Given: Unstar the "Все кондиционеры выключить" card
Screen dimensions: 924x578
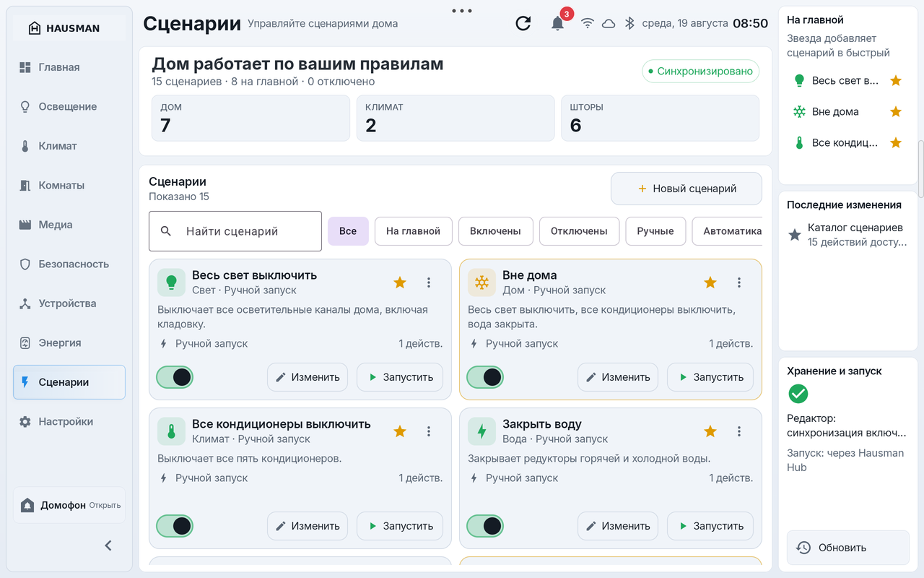Looking at the screenshot, I should click(400, 431).
